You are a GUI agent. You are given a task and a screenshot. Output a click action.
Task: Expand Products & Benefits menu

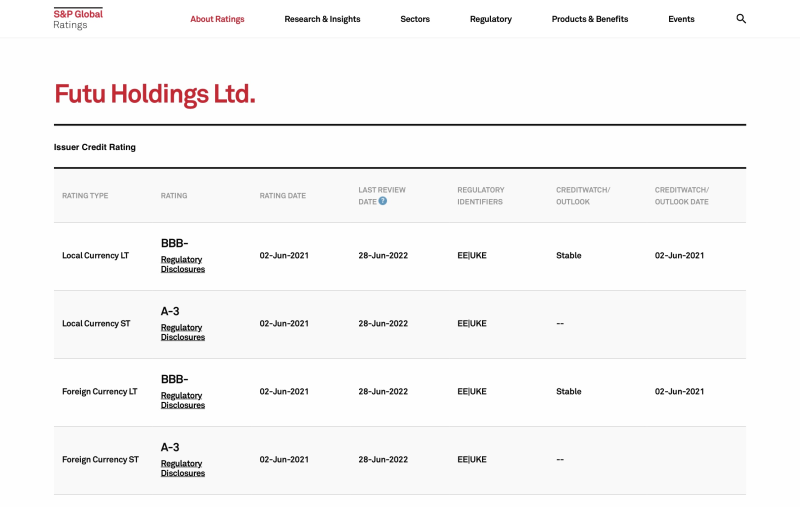point(590,19)
